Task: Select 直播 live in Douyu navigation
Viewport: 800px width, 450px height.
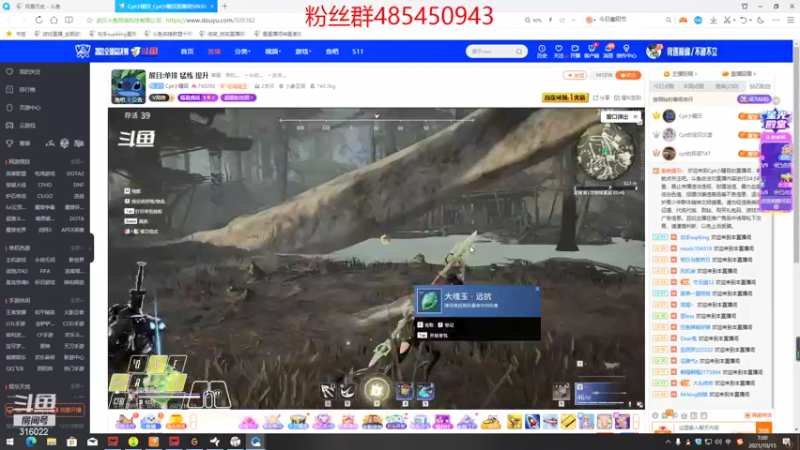Action: (x=214, y=52)
